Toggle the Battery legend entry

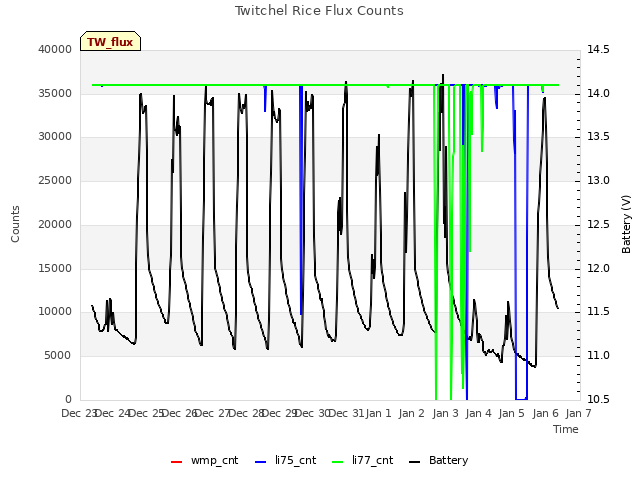(439, 461)
